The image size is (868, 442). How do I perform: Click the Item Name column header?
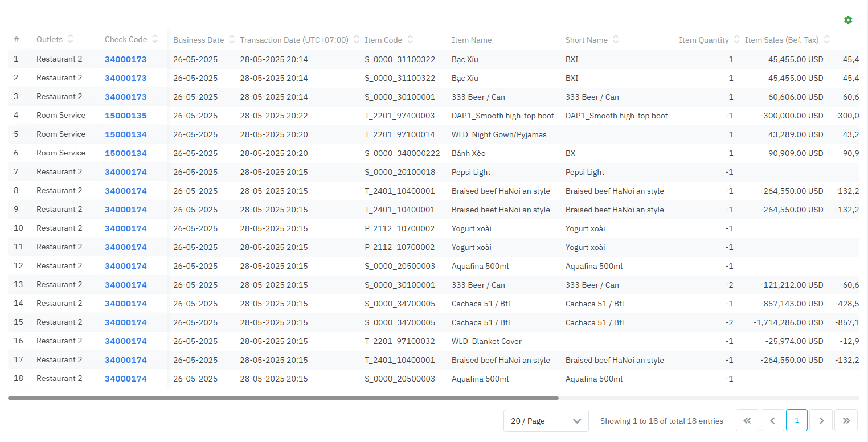pyautogui.click(x=472, y=40)
